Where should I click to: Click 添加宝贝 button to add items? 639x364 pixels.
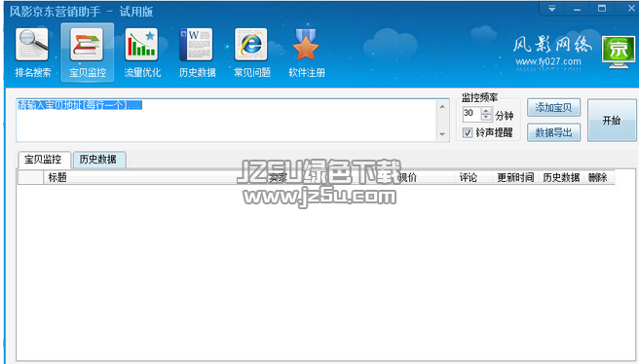pos(553,108)
